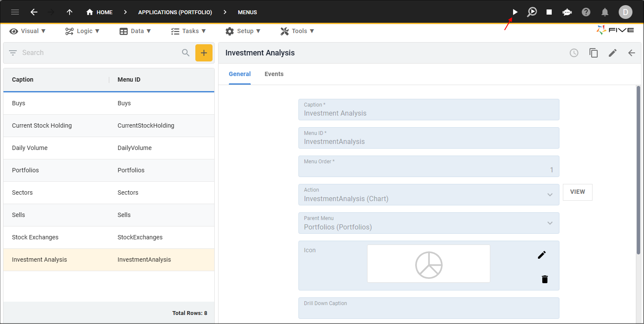
Task: Open the help question mark icon
Action: 586,12
